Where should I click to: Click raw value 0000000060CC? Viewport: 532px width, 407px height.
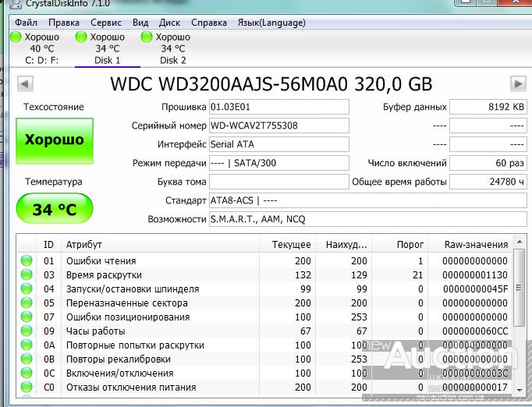pos(475,331)
